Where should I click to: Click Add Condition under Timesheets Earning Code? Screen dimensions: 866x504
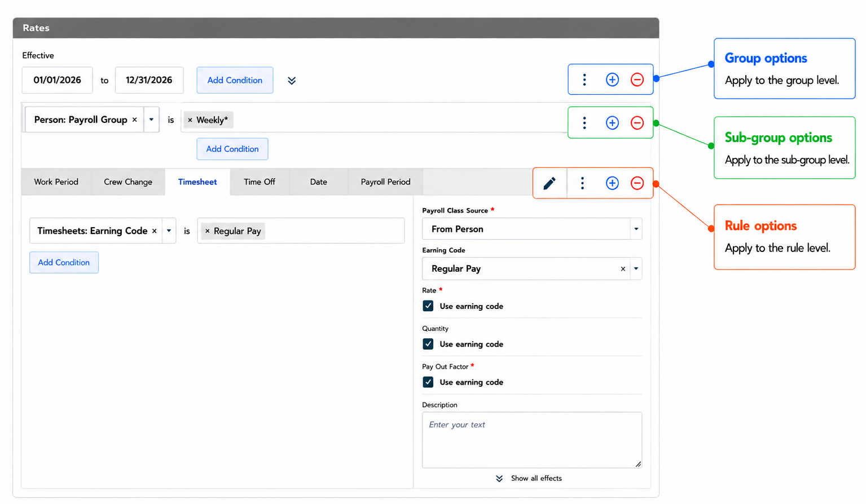(64, 262)
